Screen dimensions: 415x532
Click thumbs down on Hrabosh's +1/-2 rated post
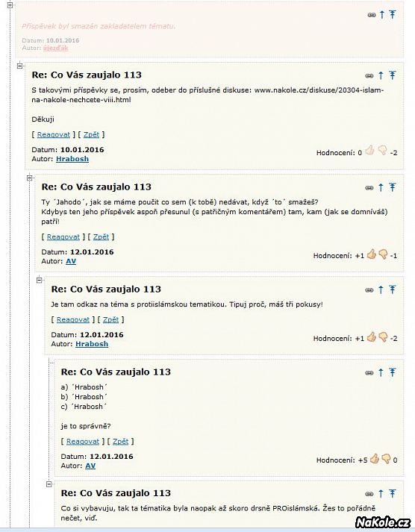[383, 337]
